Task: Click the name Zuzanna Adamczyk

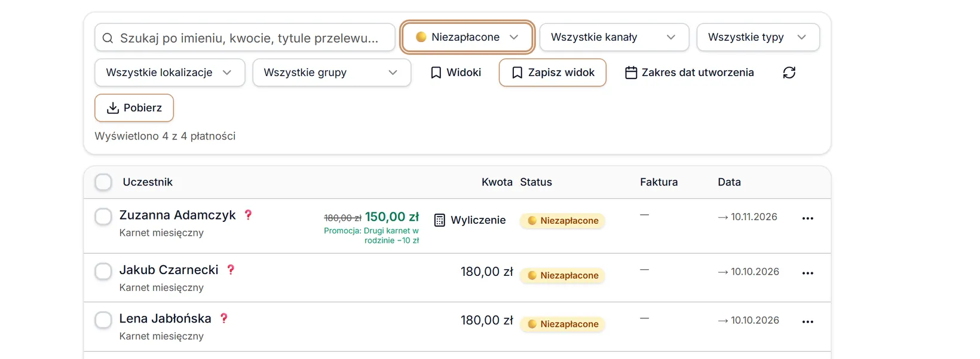Action: (x=177, y=215)
